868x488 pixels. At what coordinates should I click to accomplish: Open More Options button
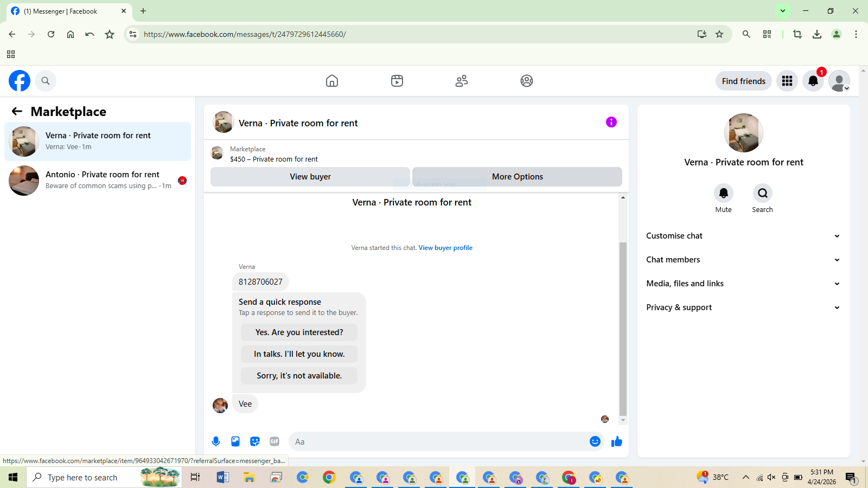click(518, 177)
